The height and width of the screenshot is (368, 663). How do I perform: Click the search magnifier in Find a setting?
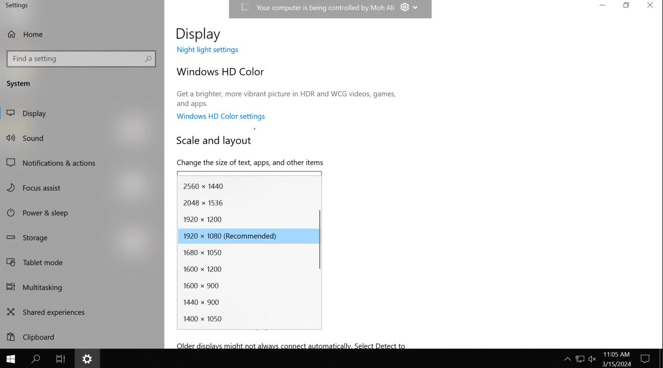coord(148,59)
